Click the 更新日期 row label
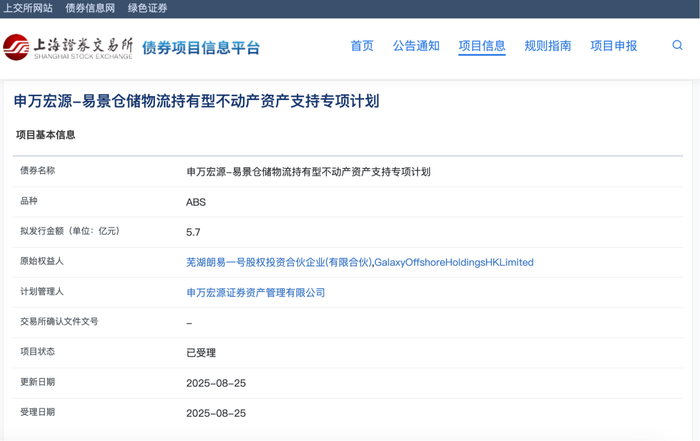The height and width of the screenshot is (441, 700). point(38,382)
